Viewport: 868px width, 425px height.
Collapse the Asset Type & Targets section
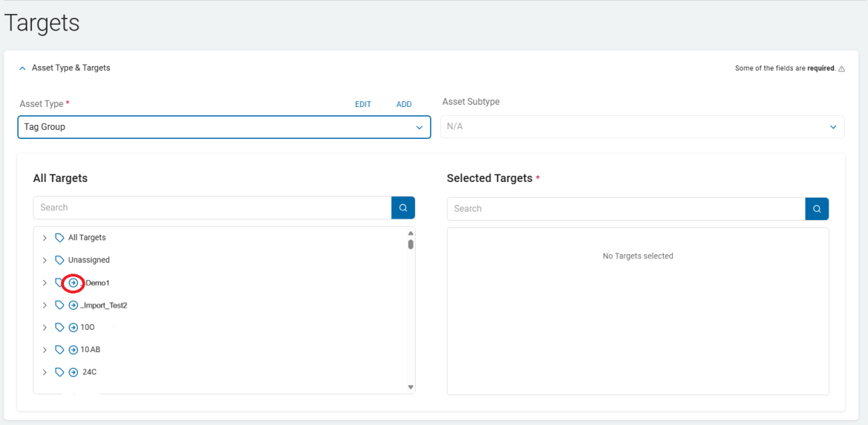[x=22, y=68]
